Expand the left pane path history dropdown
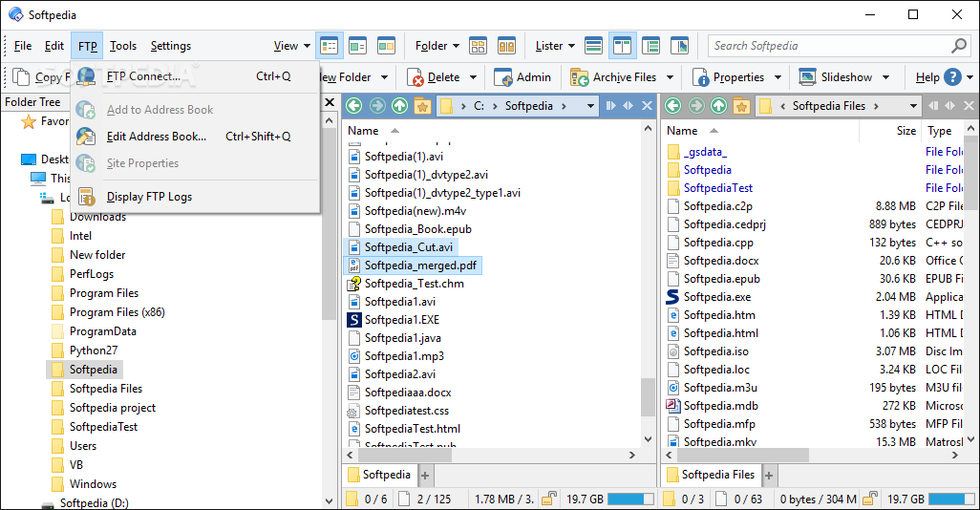980x510 pixels. [x=590, y=106]
